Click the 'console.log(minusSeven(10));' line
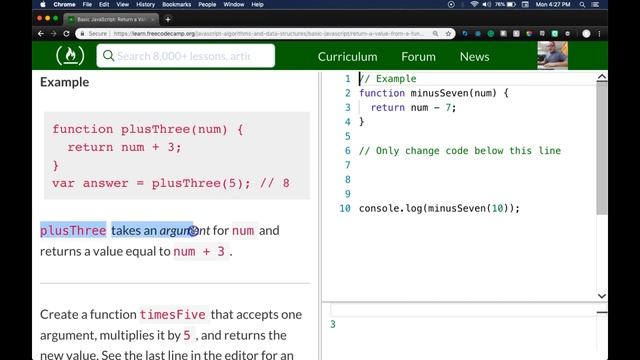Screen dimensions: 640x360 point(439,208)
